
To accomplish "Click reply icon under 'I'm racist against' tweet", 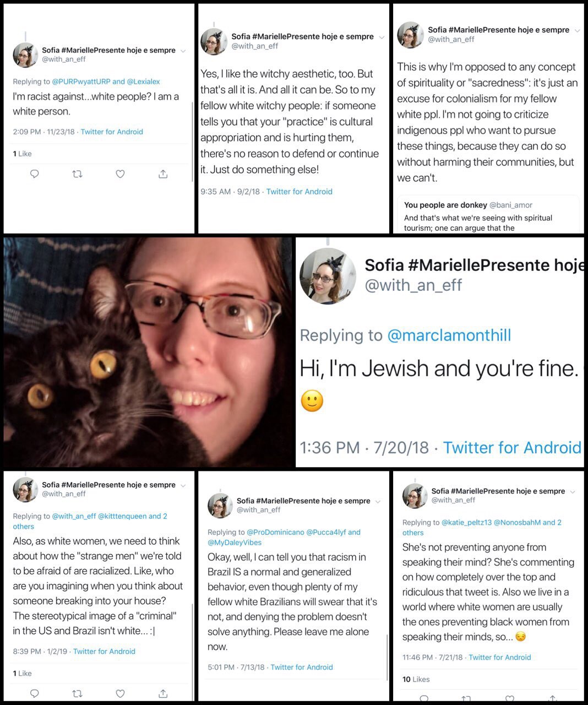I will (34, 174).
